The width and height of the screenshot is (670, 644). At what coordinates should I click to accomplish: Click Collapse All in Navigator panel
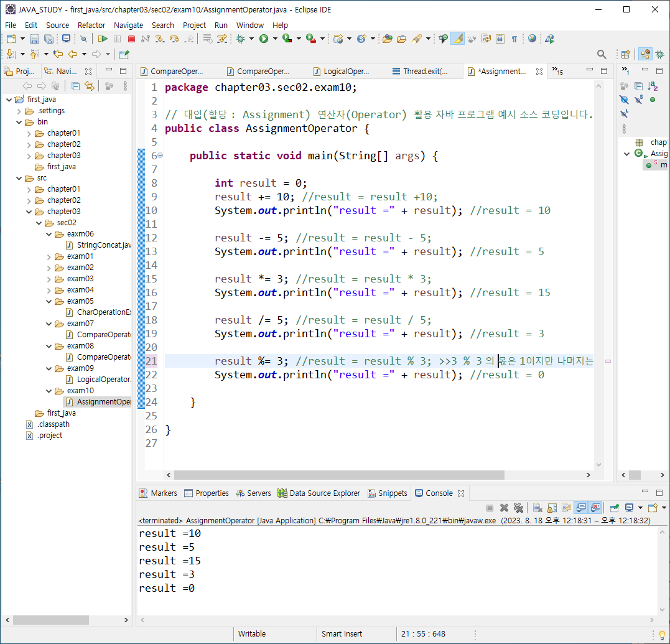coord(76,86)
